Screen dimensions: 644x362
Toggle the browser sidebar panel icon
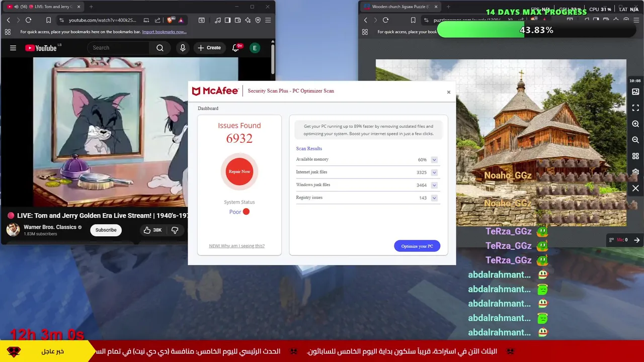click(x=227, y=20)
